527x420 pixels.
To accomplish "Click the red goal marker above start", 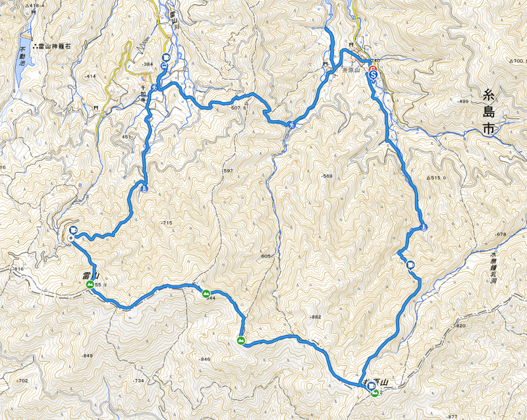I will [373, 70].
